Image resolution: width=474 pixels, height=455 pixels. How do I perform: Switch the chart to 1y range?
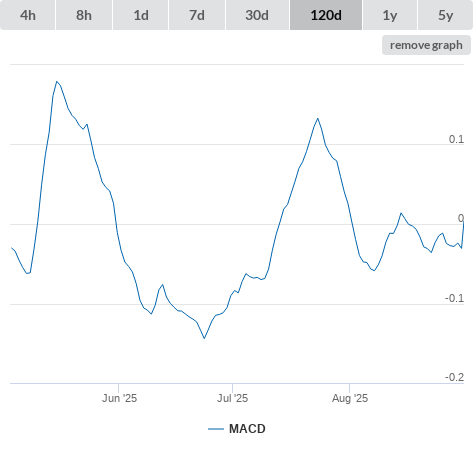tap(390, 15)
